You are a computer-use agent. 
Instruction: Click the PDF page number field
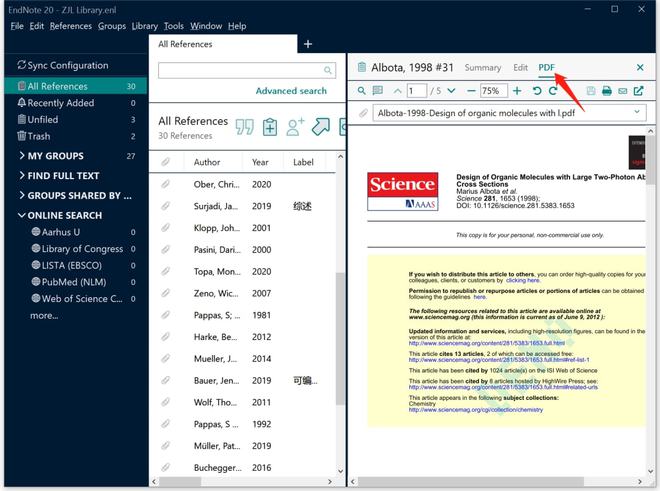[417, 91]
